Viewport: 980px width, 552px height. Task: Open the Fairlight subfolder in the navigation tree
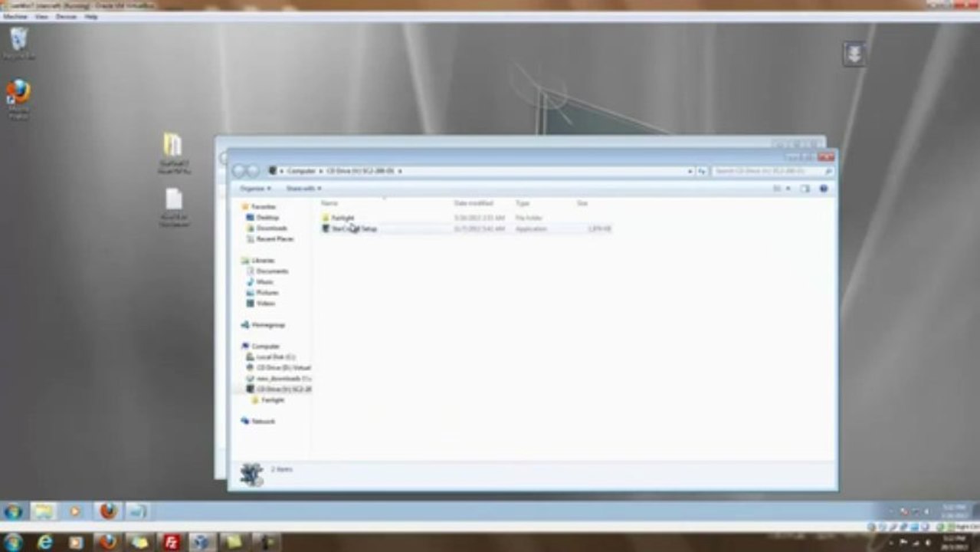pos(268,400)
